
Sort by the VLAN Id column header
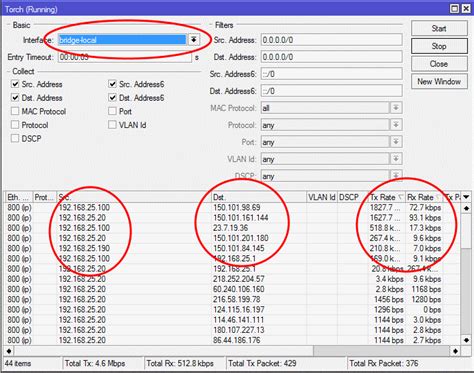click(322, 197)
